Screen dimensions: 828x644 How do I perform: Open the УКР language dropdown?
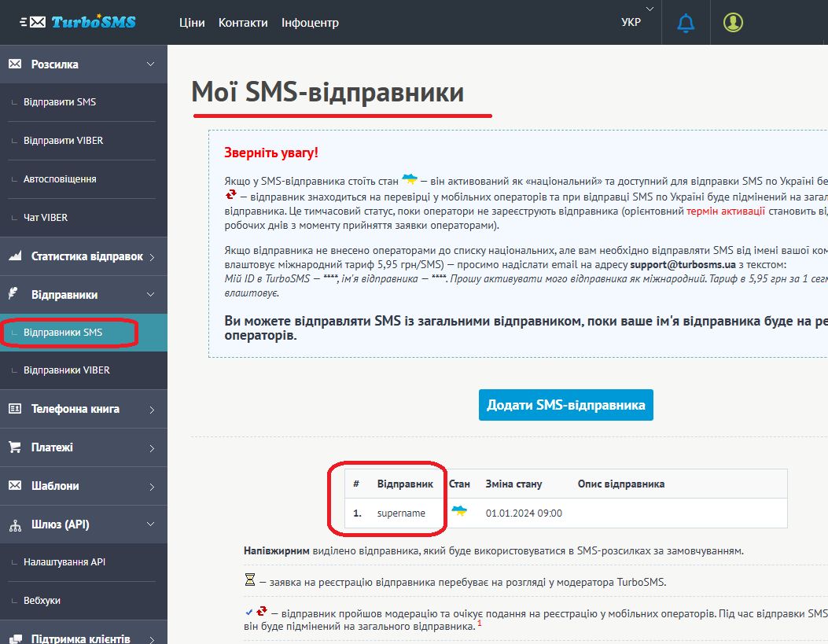[633, 22]
